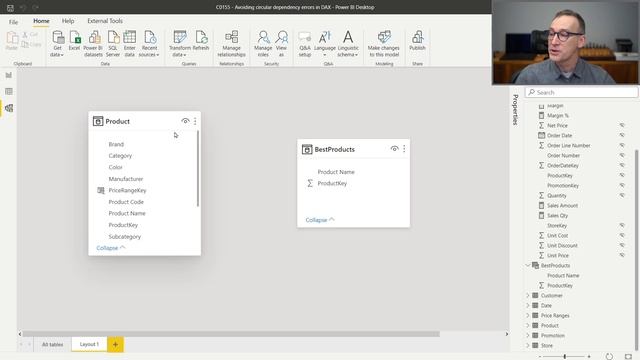The image size is (640, 360).
Task: Select the Layout 1 tab
Action: tap(89, 344)
